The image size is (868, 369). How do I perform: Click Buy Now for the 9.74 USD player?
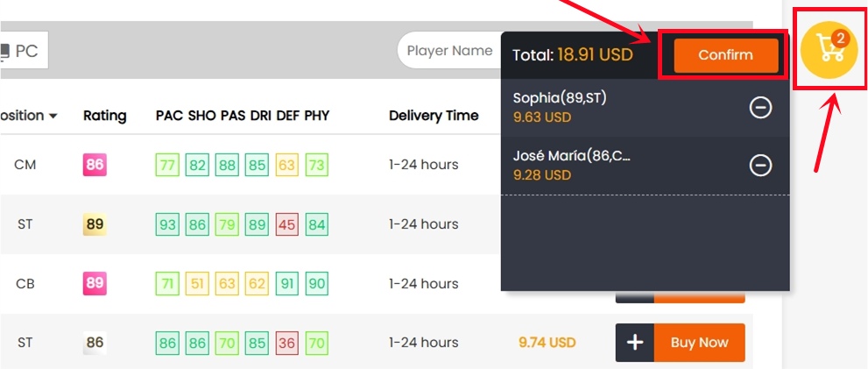[x=699, y=343]
